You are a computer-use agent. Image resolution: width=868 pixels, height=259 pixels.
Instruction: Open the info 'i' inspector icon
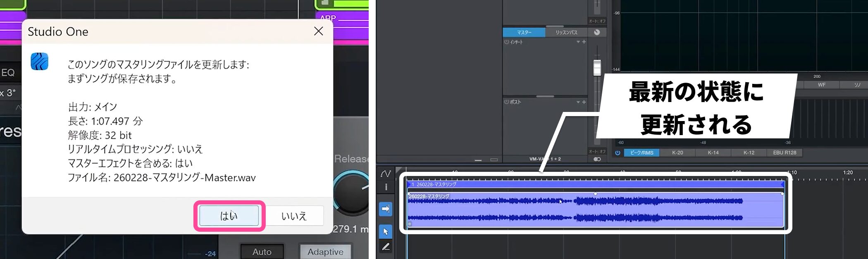pyautogui.click(x=386, y=187)
